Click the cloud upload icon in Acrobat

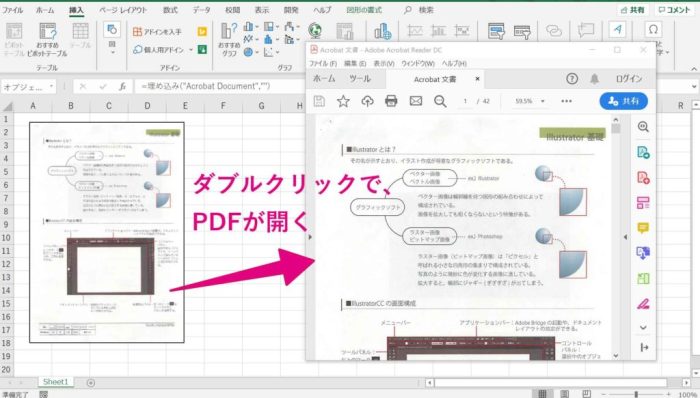[x=367, y=101]
